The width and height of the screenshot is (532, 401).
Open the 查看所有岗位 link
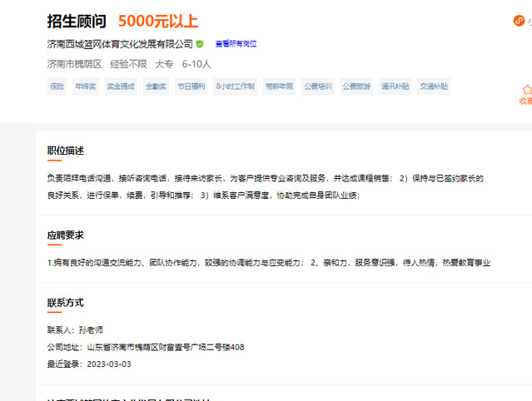(236, 43)
